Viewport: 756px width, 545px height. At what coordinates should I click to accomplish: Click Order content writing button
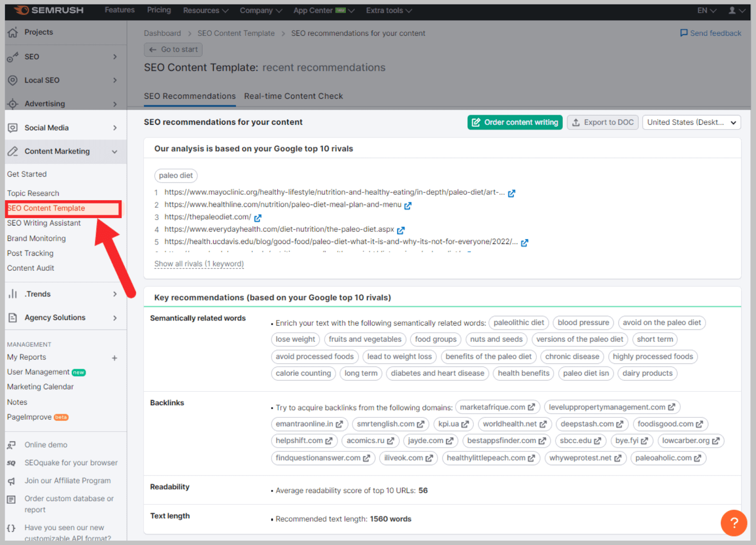click(x=515, y=122)
